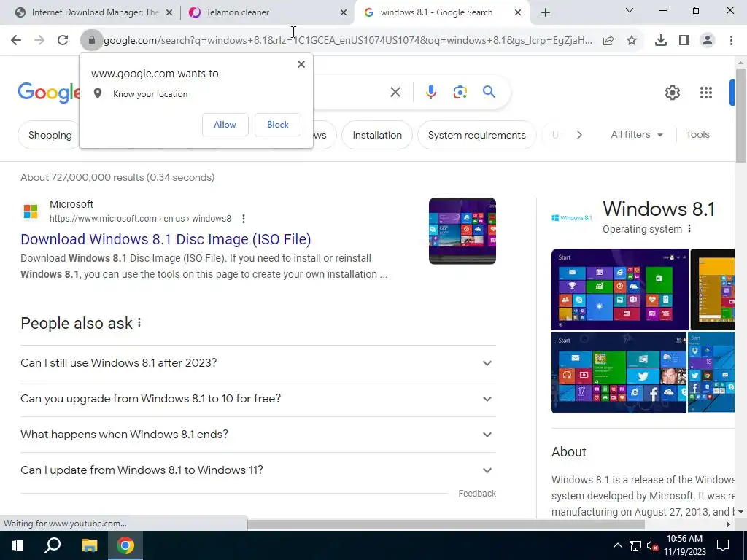Click the Feedback link
747x560 pixels.
pos(477,494)
